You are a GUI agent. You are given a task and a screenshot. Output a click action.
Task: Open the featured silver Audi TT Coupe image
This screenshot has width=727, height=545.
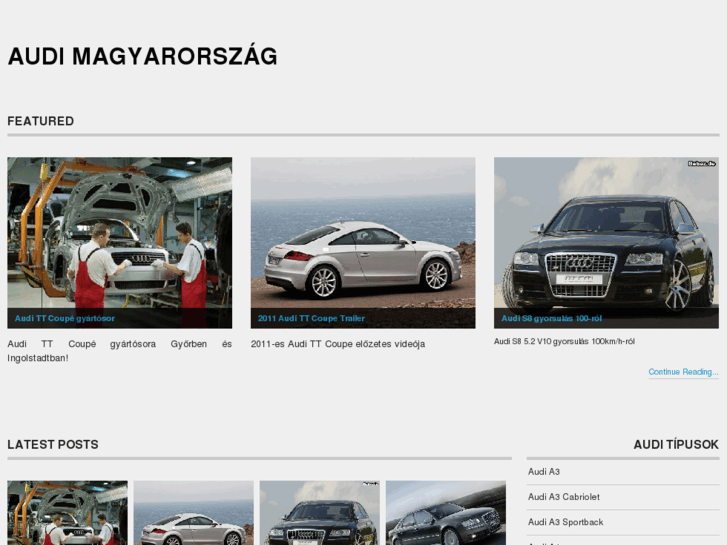coord(363,243)
